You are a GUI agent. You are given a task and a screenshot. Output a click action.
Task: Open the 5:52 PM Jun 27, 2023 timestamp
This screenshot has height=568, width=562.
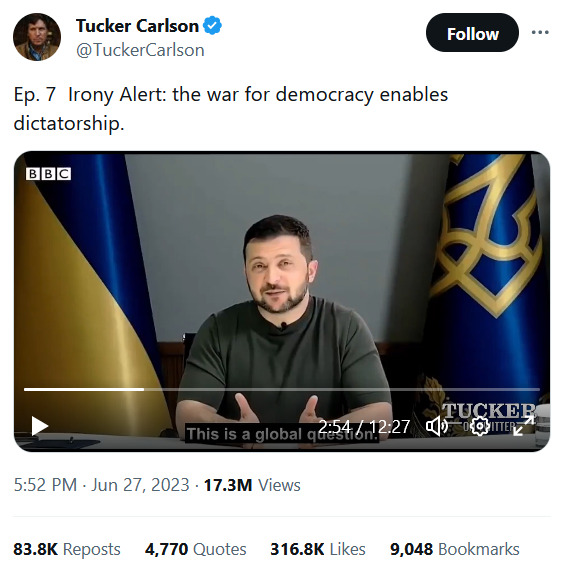click(101, 485)
